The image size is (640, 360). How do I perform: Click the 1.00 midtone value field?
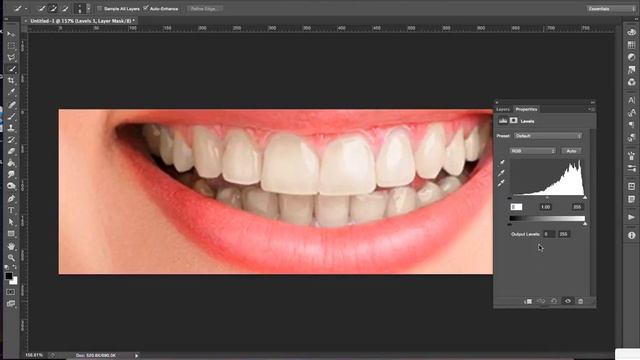point(546,207)
